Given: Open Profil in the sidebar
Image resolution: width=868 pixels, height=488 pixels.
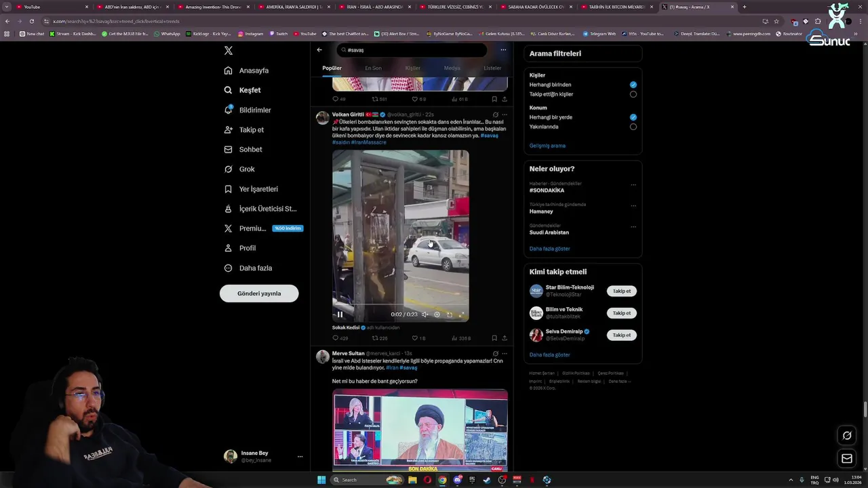Looking at the screenshot, I should point(241,248).
